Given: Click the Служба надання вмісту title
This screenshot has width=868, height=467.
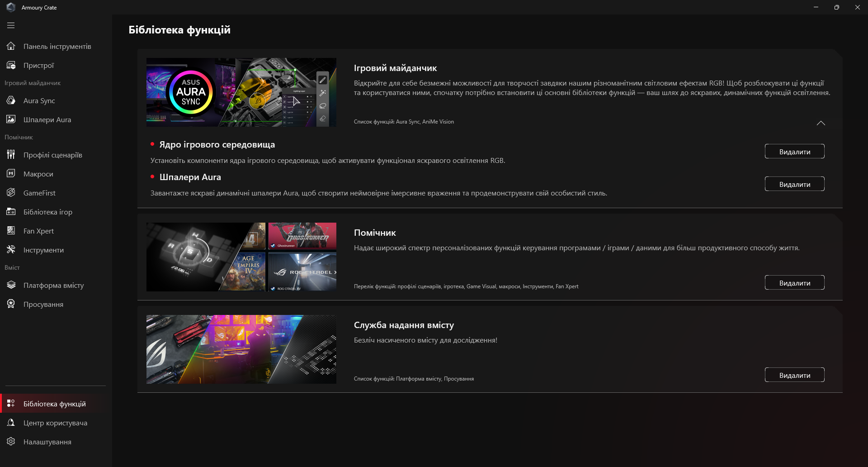Looking at the screenshot, I should (404, 325).
